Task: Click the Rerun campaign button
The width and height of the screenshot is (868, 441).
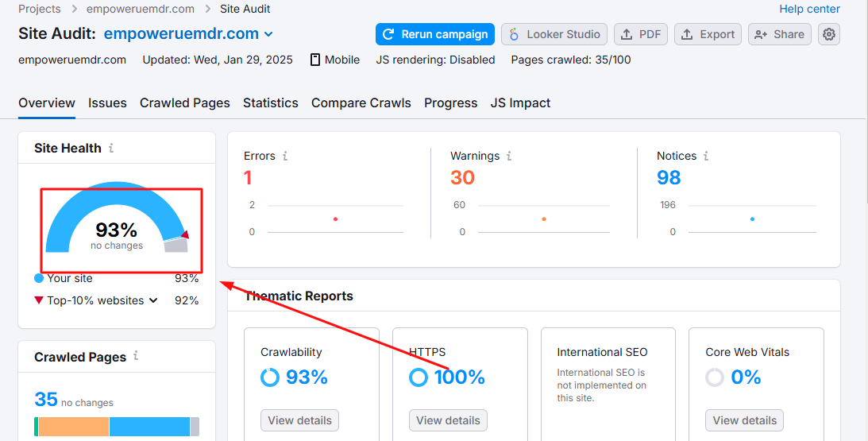Action: tap(435, 34)
